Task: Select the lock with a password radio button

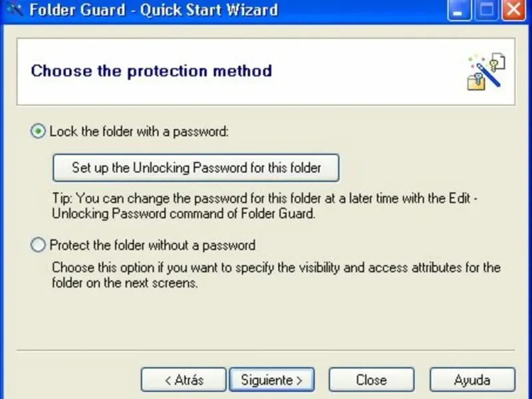Action: click(x=38, y=131)
